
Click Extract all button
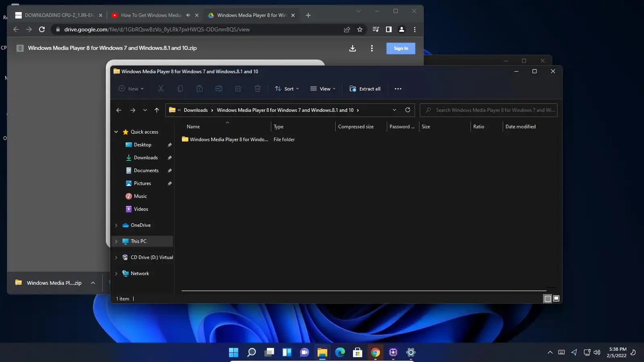[365, 89]
